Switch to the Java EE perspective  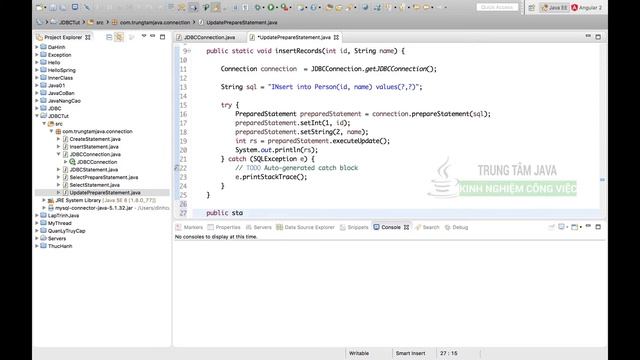coord(554,8)
